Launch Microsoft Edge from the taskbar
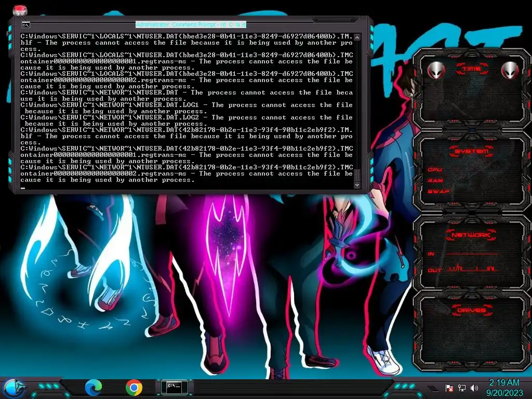Screen dimensions: 532x399 coord(94,388)
